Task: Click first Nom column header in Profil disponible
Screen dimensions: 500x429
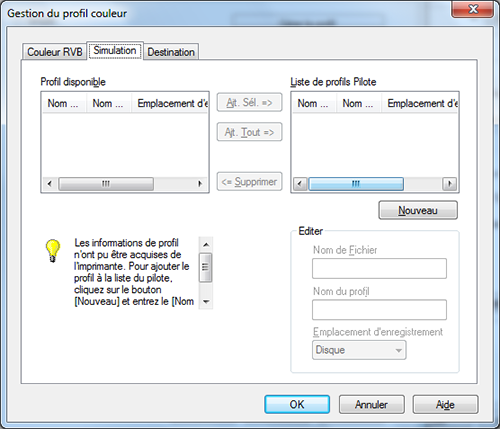Action: (64, 104)
